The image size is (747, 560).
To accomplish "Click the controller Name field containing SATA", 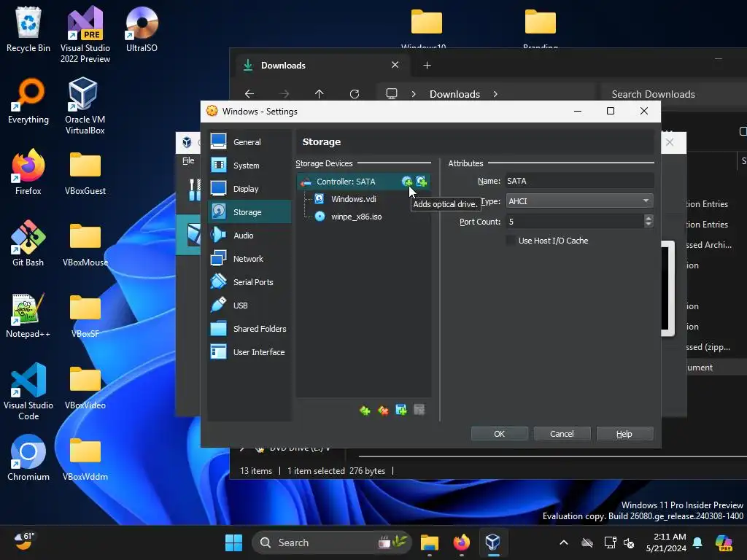I will click(x=578, y=181).
